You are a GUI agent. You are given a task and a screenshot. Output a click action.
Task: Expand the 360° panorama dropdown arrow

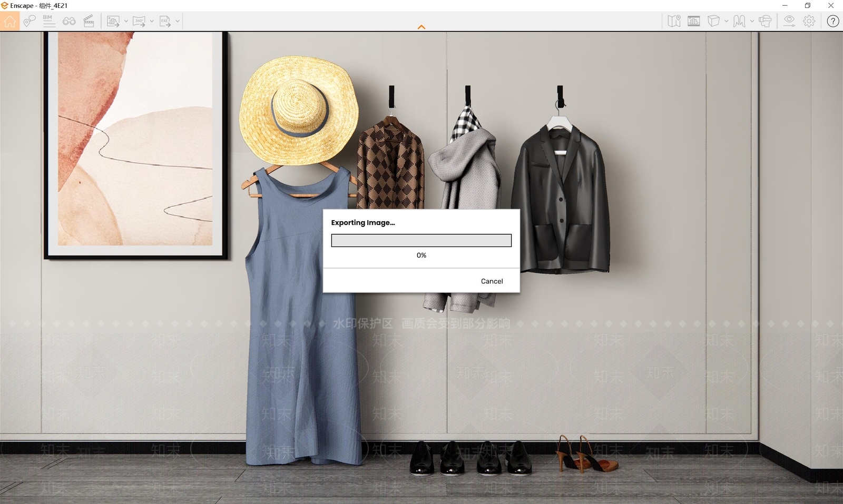[x=152, y=21]
